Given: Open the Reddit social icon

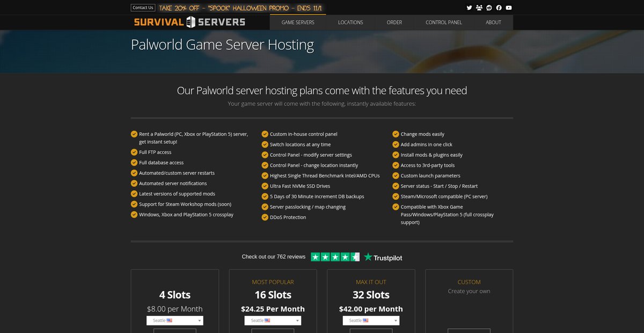Looking at the screenshot, I should pos(489,8).
